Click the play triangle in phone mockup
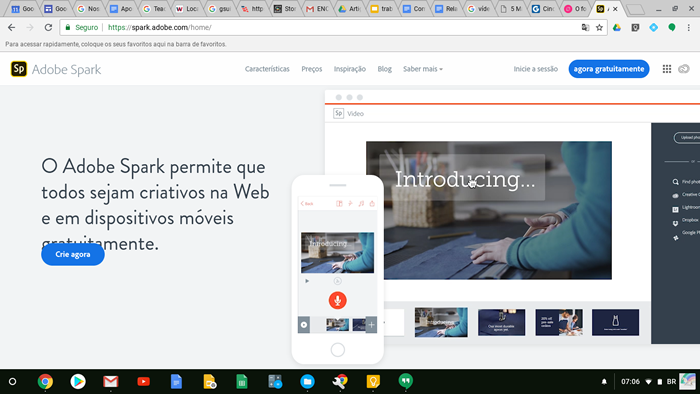 click(x=307, y=281)
